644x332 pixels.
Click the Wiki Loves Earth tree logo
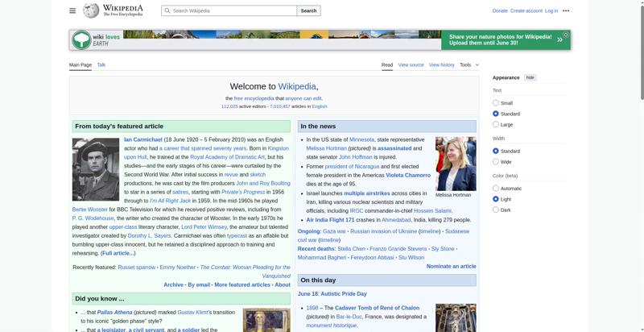click(x=81, y=39)
